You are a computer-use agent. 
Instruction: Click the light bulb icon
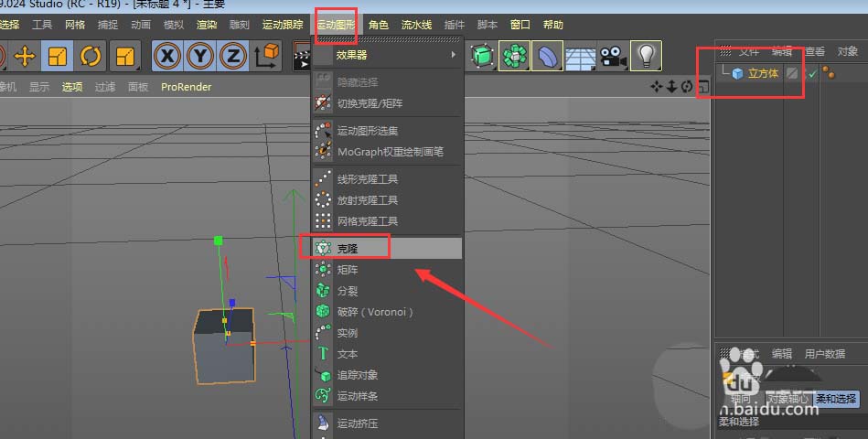click(x=646, y=56)
